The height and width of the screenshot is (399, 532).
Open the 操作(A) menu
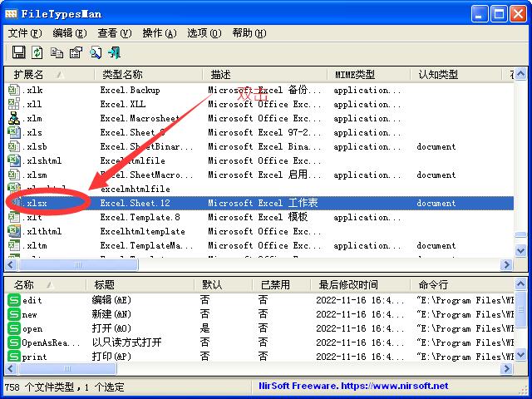coord(160,33)
